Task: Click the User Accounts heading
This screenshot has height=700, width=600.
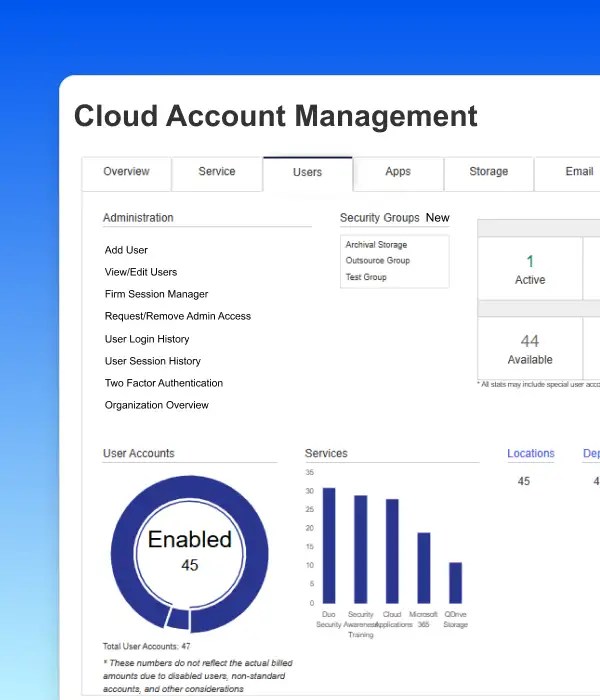Action: point(138,454)
